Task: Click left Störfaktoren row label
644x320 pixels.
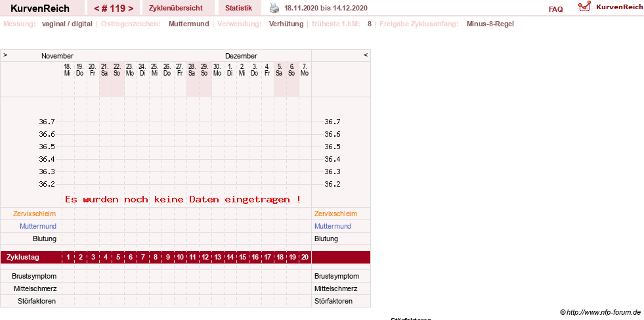Action: pyautogui.click(x=37, y=301)
